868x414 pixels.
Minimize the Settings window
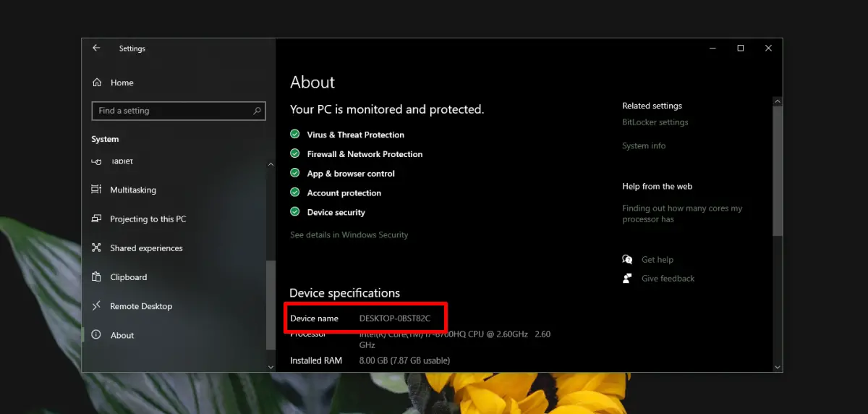tap(712, 48)
